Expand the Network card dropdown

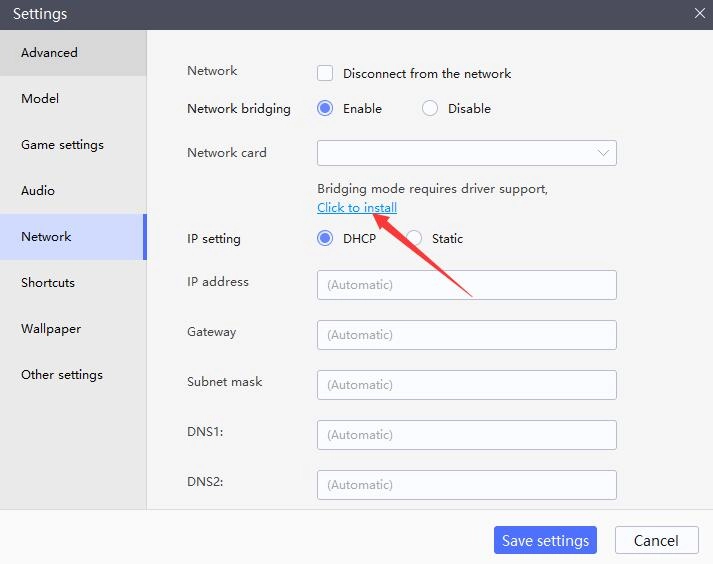tap(467, 153)
